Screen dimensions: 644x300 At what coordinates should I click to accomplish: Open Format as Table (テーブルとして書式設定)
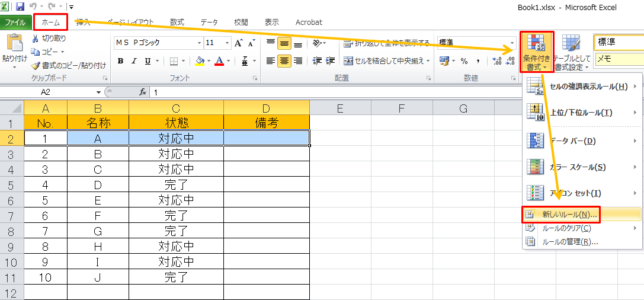(x=572, y=52)
